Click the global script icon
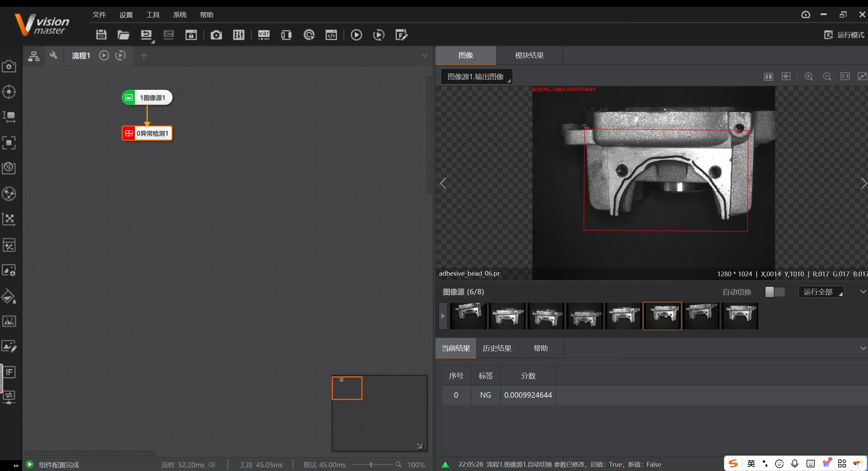The width and height of the screenshot is (868, 471). pos(331,35)
